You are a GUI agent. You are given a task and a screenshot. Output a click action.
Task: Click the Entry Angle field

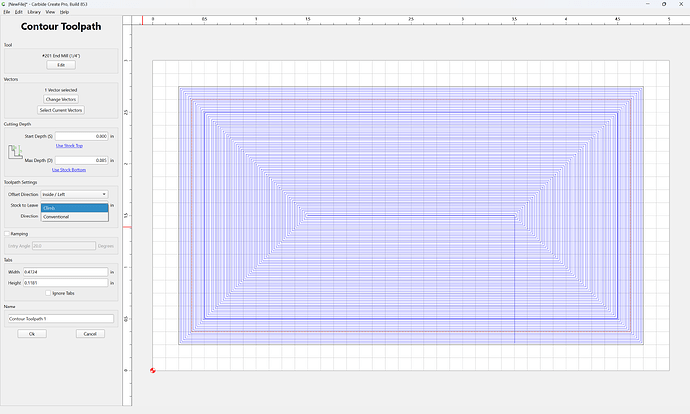point(64,246)
